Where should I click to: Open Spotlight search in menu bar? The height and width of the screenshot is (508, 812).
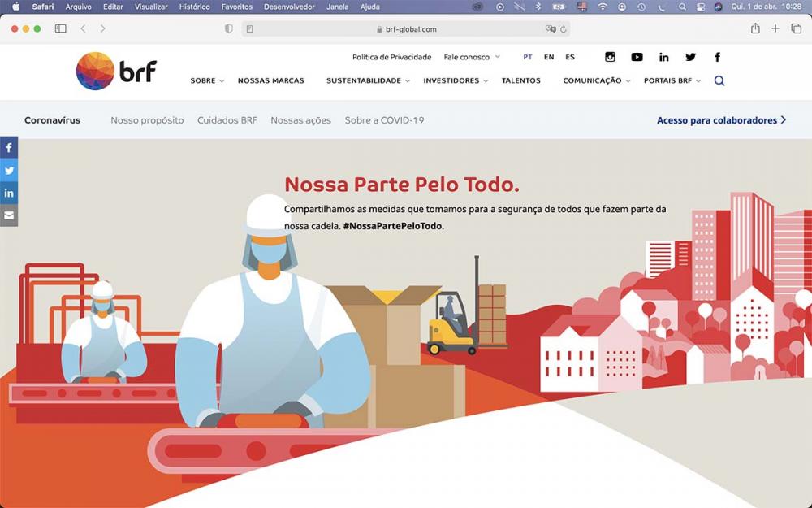[x=682, y=7]
